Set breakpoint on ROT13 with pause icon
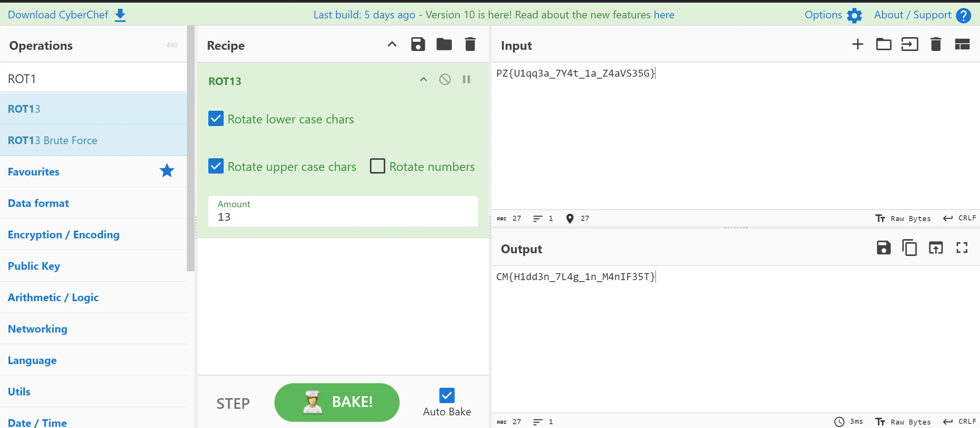This screenshot has height=428, width=980. click(466, 80)
